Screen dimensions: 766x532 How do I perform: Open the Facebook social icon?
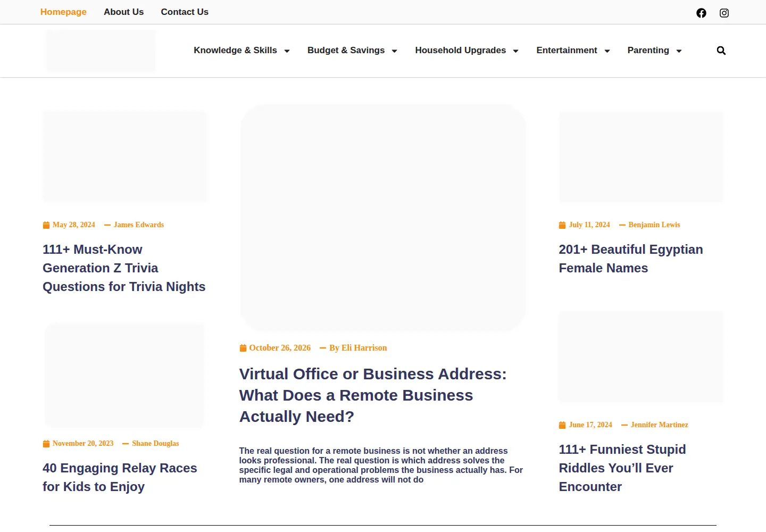tap(701, 13)
